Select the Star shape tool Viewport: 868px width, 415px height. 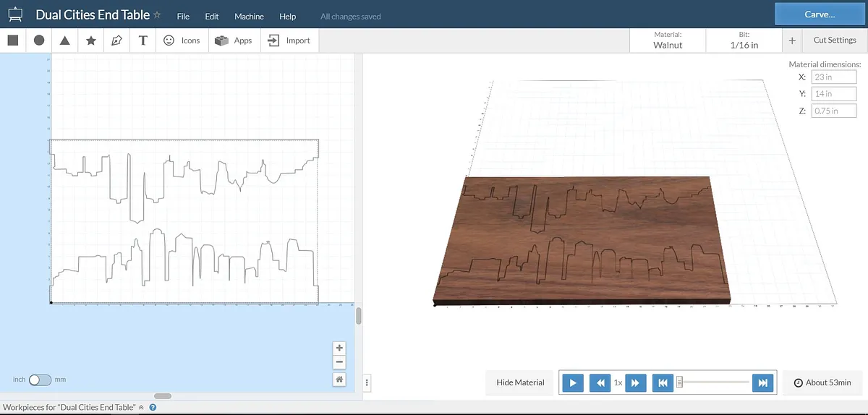pyautogui.click(x=91, y=40)
